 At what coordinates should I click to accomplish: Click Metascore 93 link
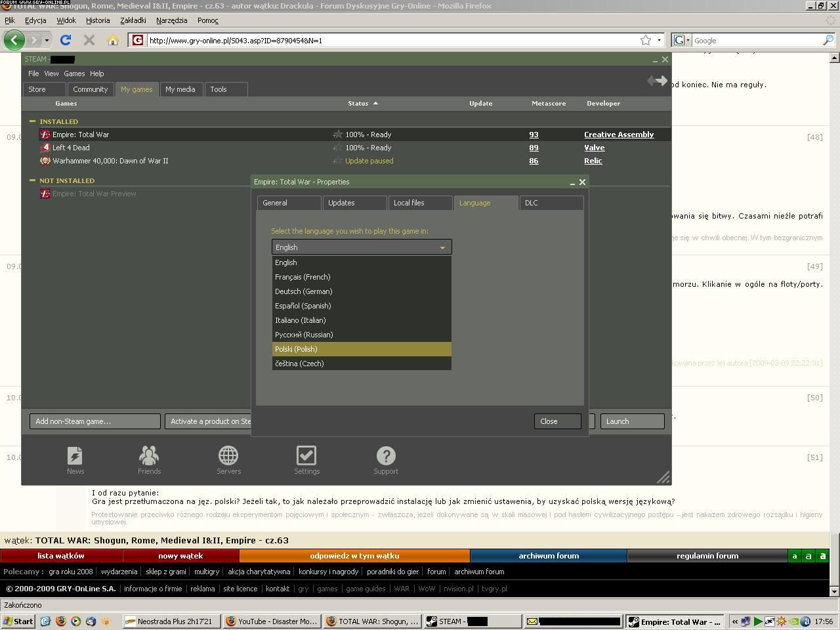coord(534,135)
